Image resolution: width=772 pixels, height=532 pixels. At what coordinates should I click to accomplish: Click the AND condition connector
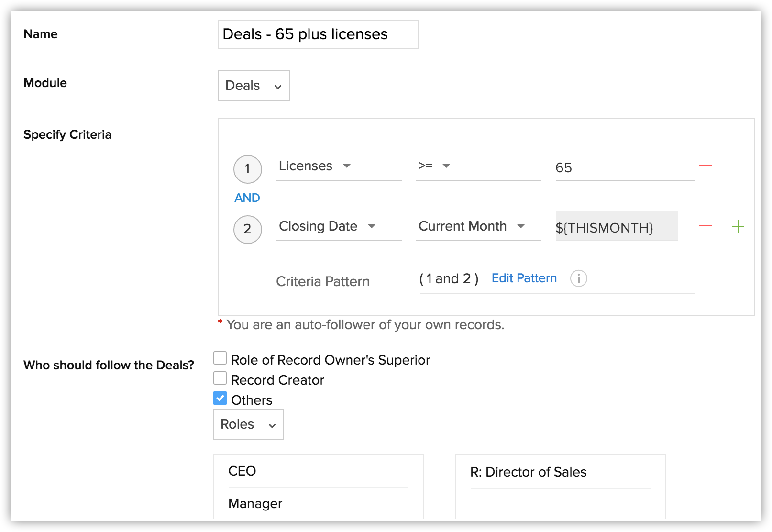(x=247, y=197)
